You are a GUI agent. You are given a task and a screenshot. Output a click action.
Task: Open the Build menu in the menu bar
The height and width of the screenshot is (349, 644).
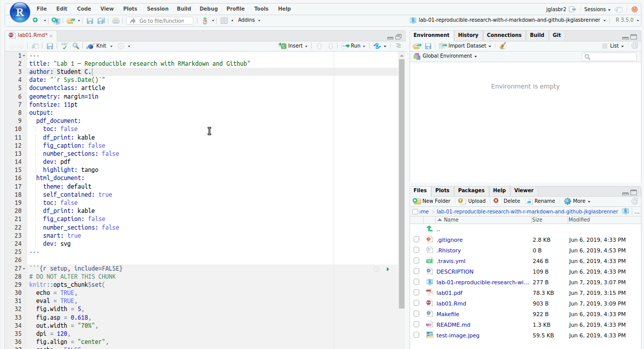click(x=184, y=9)
